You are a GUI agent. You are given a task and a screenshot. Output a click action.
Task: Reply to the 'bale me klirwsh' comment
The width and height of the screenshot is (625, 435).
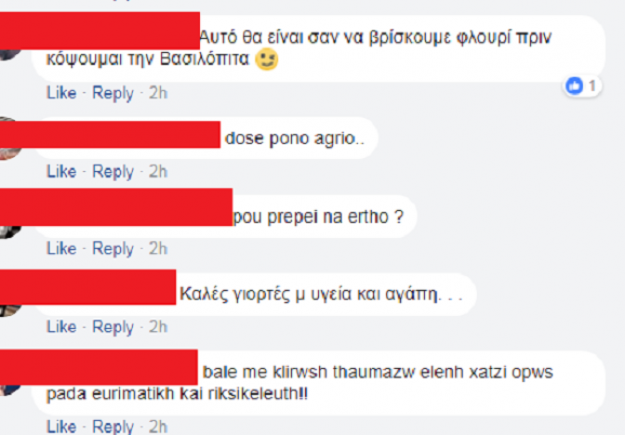113,427
